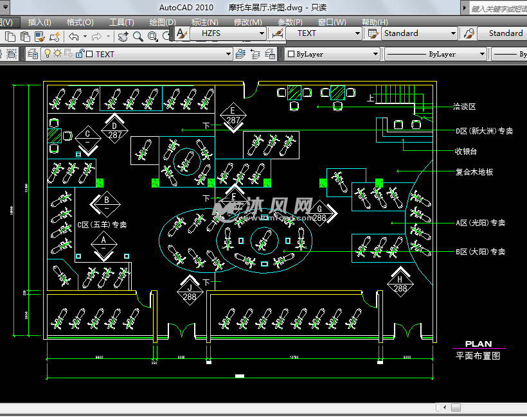
Task: Select the Pan hand tool
Action: (x=123, y=37)
